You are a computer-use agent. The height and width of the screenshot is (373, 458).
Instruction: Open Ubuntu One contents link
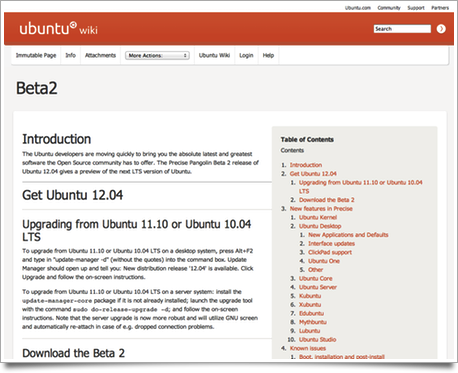coord(324,261)
